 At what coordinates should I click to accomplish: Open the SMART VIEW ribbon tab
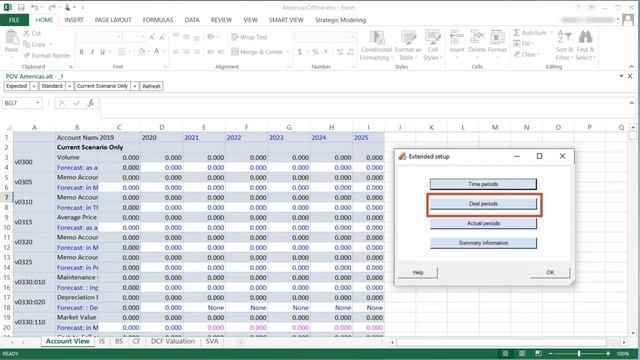(286, 20)
